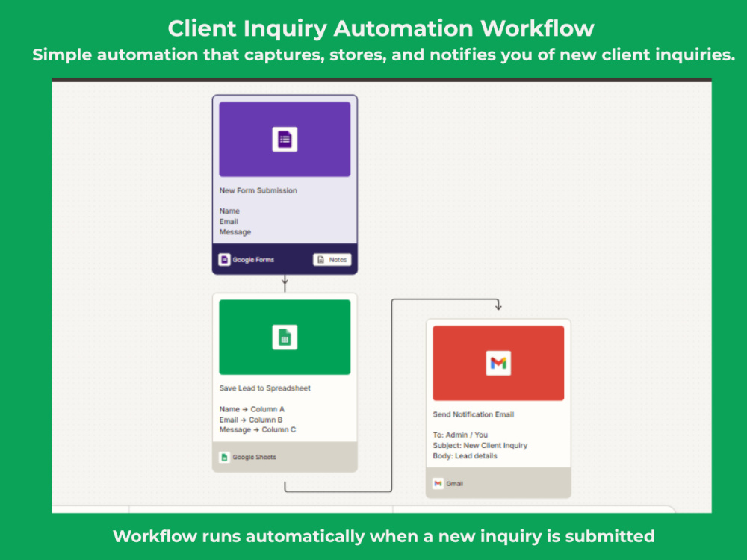Click the "Workflow runs automatically" caption
The width and height of the screenshot is (747, 560).
coord(384,536)
